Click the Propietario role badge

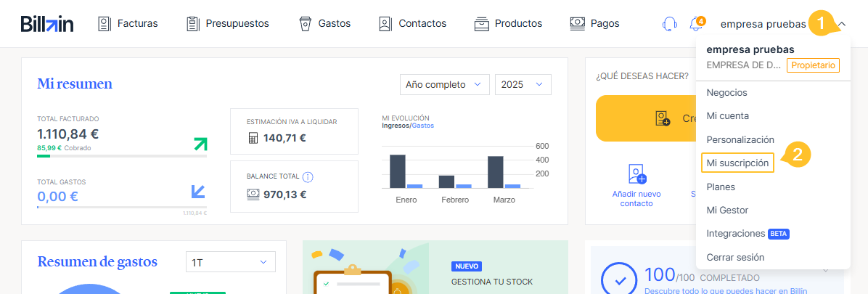point(813,65)
